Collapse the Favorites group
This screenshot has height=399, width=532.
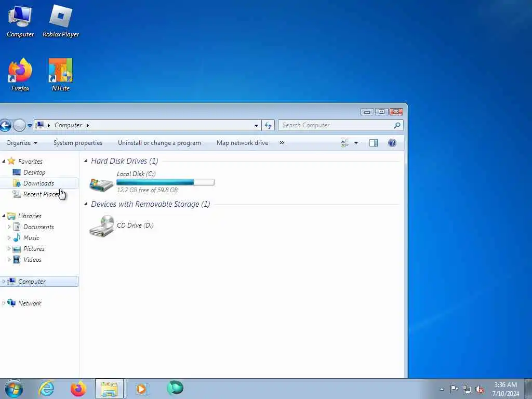[x=4, y=161]
